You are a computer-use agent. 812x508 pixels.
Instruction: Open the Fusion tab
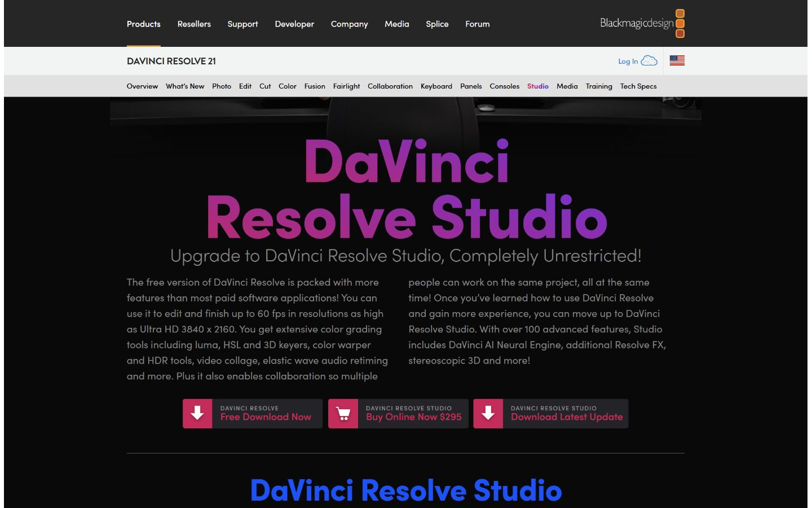pos(315,86)
